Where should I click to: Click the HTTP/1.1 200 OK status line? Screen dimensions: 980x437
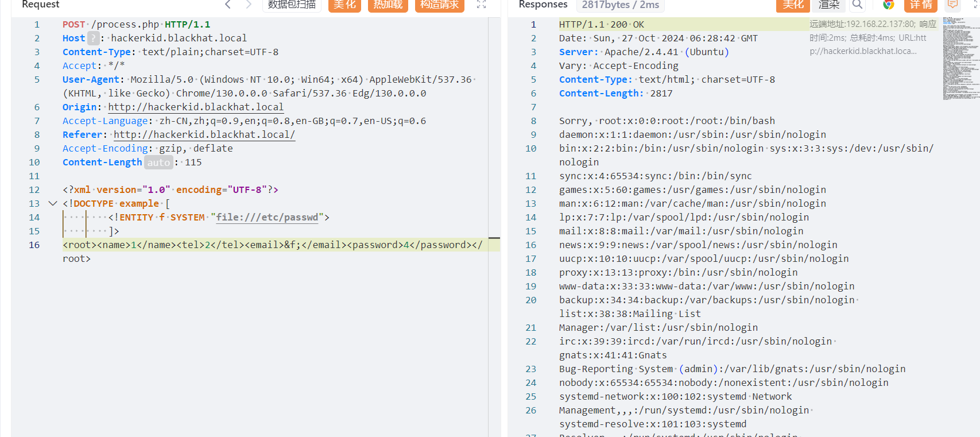[x=602, y=25]
